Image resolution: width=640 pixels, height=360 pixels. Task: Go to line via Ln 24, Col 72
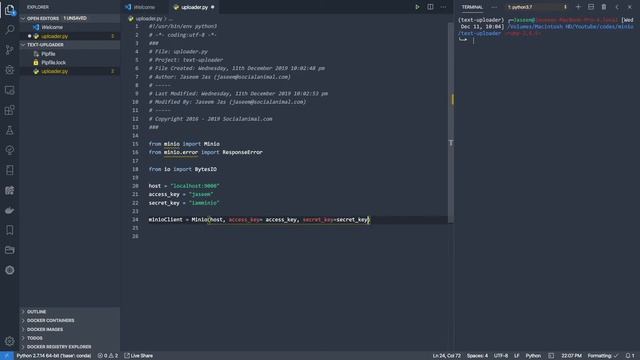pos(446,356)
